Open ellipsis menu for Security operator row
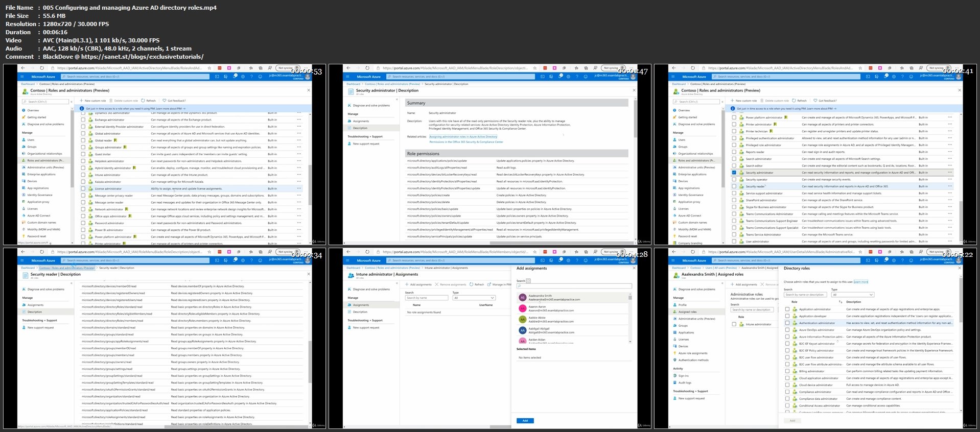The image size is (980, 432). pyautogui.click(x=950, y=180)
